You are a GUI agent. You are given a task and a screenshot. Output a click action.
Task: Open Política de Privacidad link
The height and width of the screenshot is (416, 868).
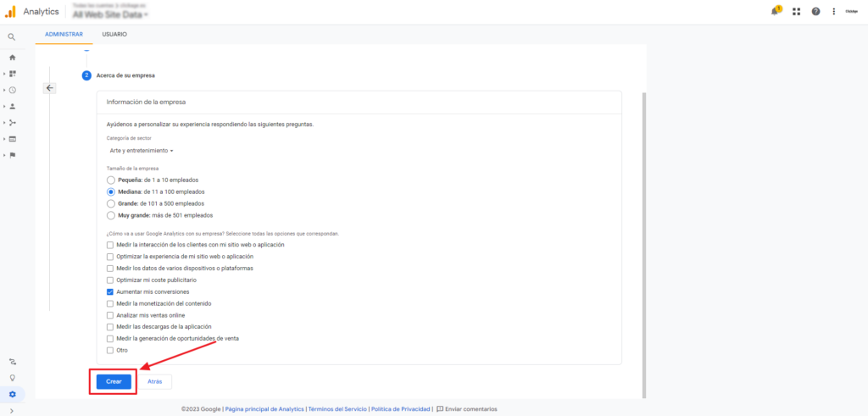point(401,409)
